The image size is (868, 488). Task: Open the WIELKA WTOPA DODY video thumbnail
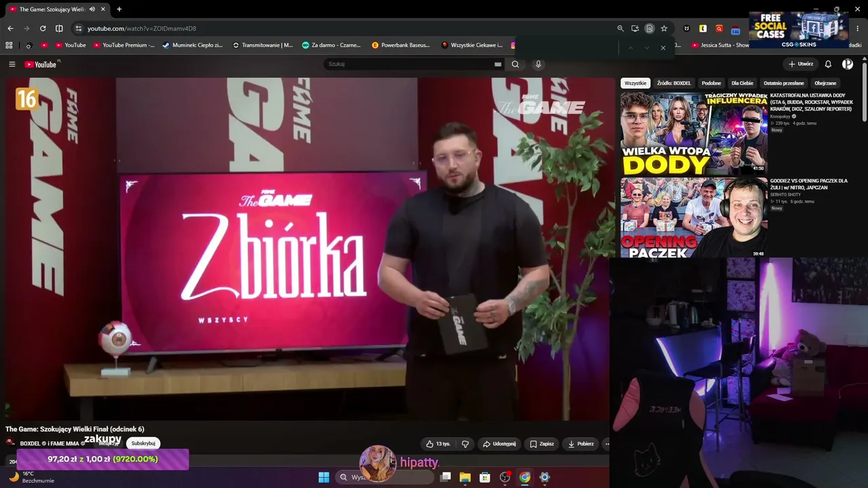click(694, 134)
